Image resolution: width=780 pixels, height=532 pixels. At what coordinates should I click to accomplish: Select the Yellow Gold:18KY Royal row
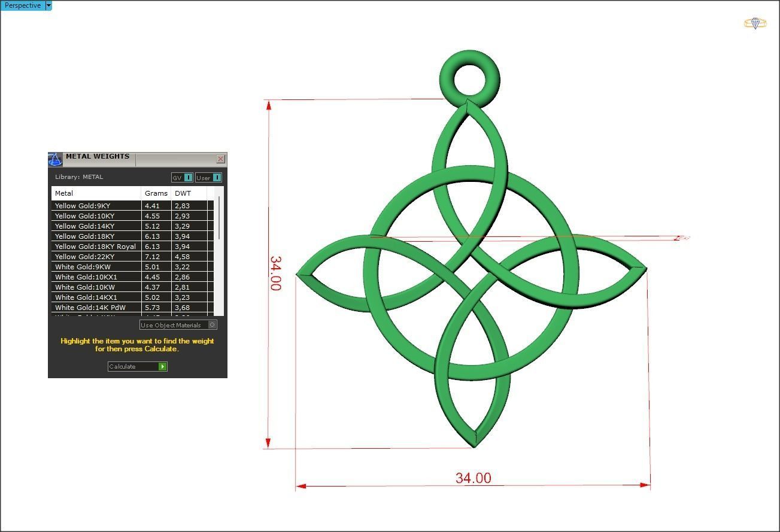[x=132, y=247]
